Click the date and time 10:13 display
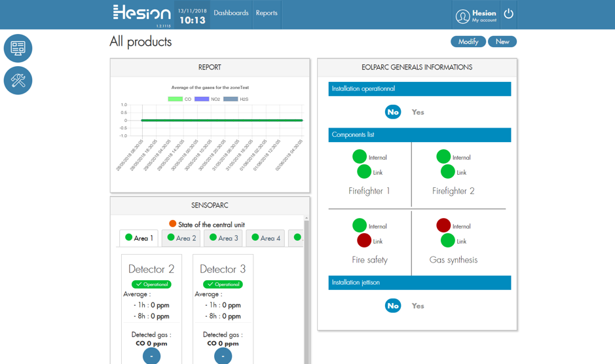 192,16
